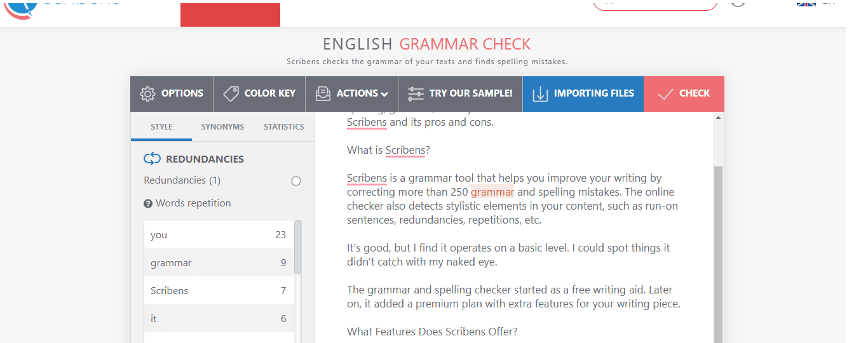Click the 'Words repetition' label
Viewport: 868px width, 343px height.
[193, 203]
